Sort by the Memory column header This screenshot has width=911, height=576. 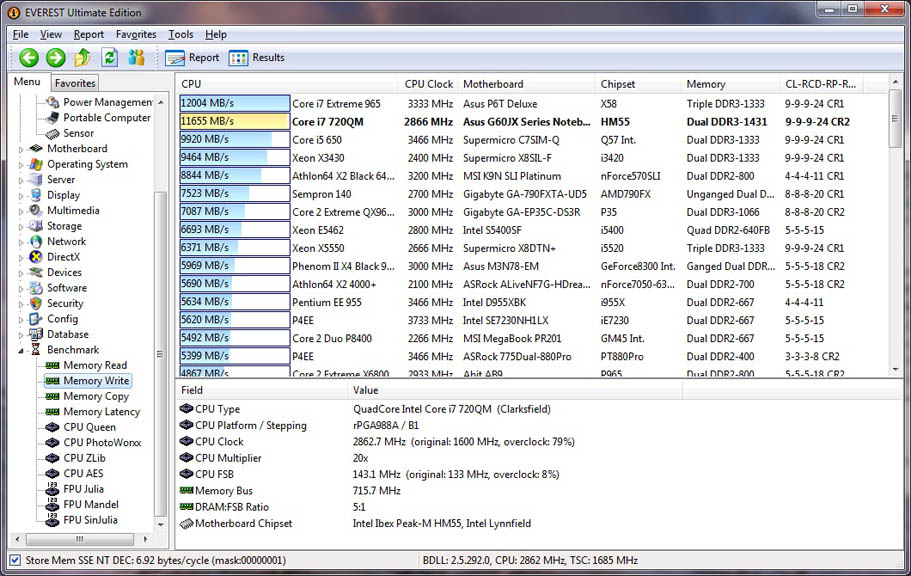coord(730,84)
